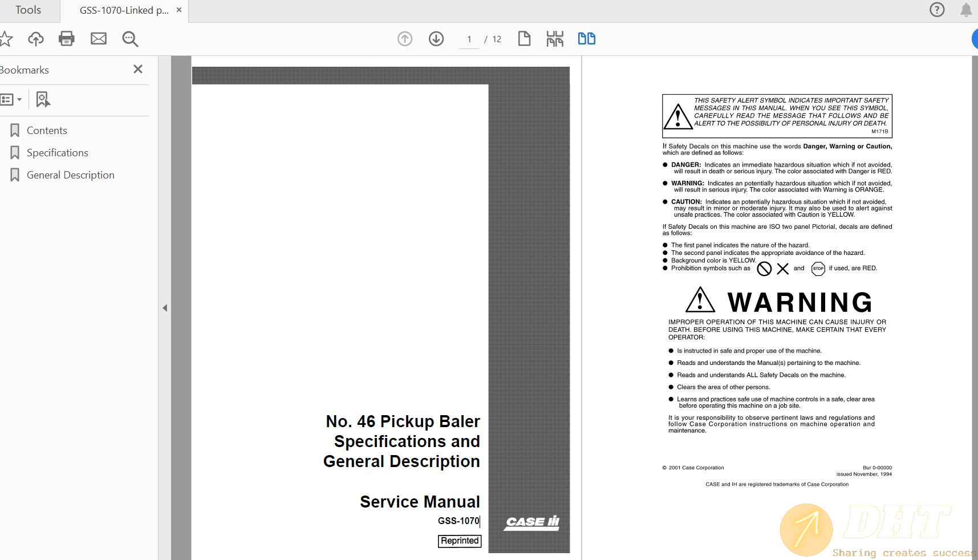
Task: Send file by email envelope icon
Action: coord(99,39)
